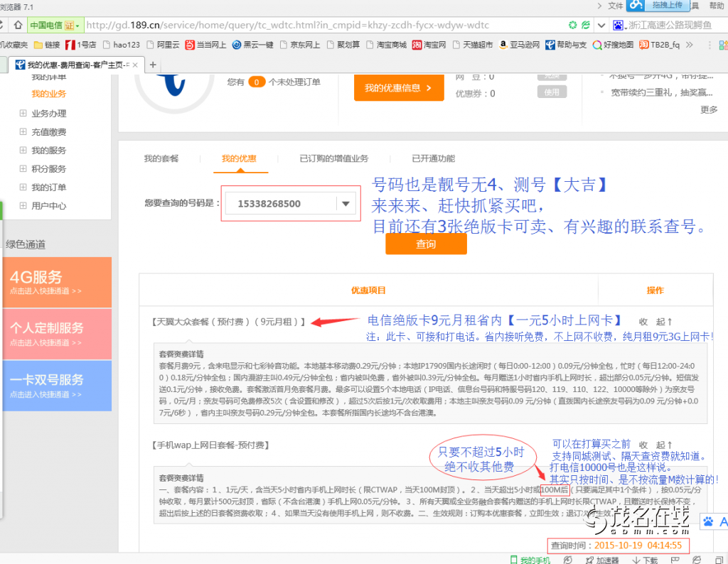Screen dimensions: 728x564
Task: Expand the 用户中心 menu
Action: click(23, 206)
